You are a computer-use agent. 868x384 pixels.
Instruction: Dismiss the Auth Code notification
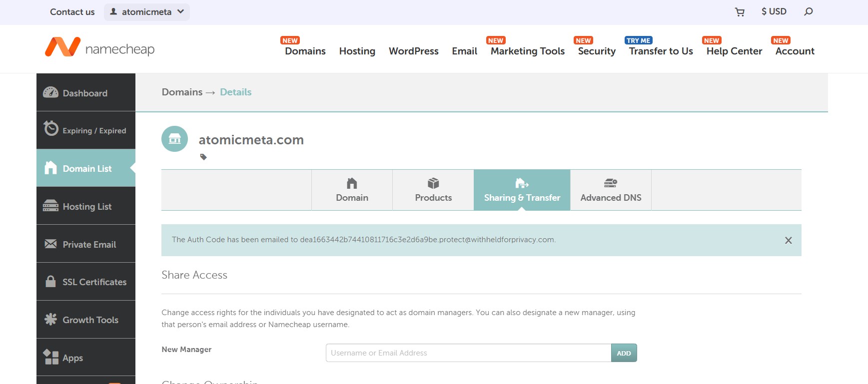(788, 240)
